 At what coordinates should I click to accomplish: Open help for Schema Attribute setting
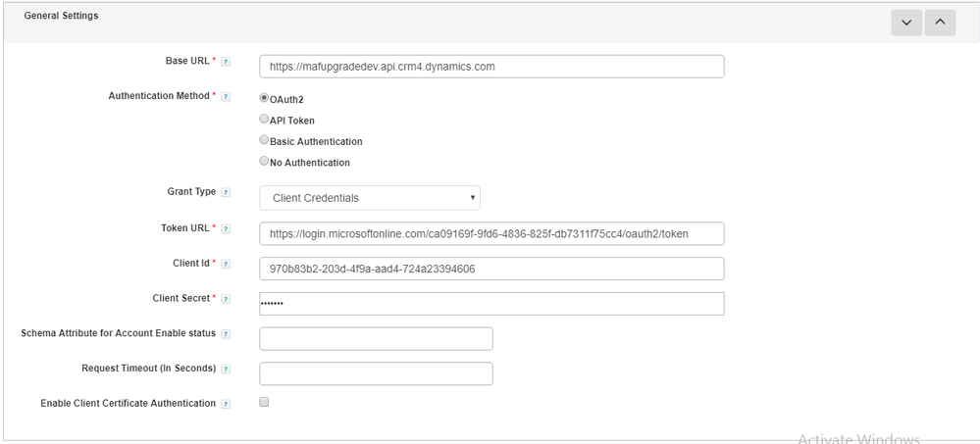tap(226, 334)
